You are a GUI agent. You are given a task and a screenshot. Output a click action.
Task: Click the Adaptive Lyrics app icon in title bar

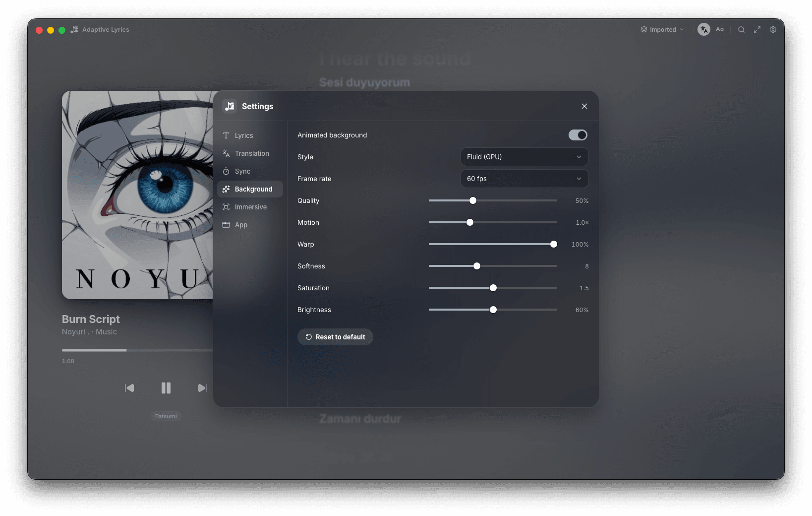click(x=74, y=30)
